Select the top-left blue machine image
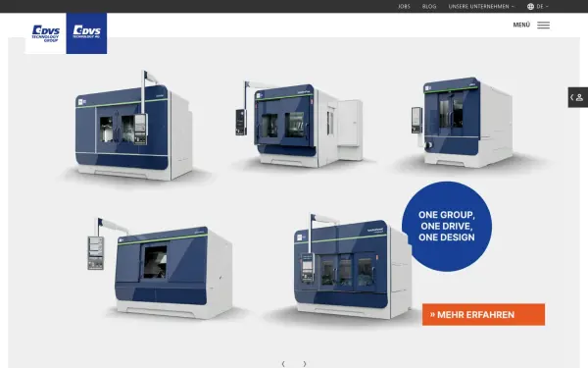This screenshot has height=368, width=588. click(x=134, y=127)
